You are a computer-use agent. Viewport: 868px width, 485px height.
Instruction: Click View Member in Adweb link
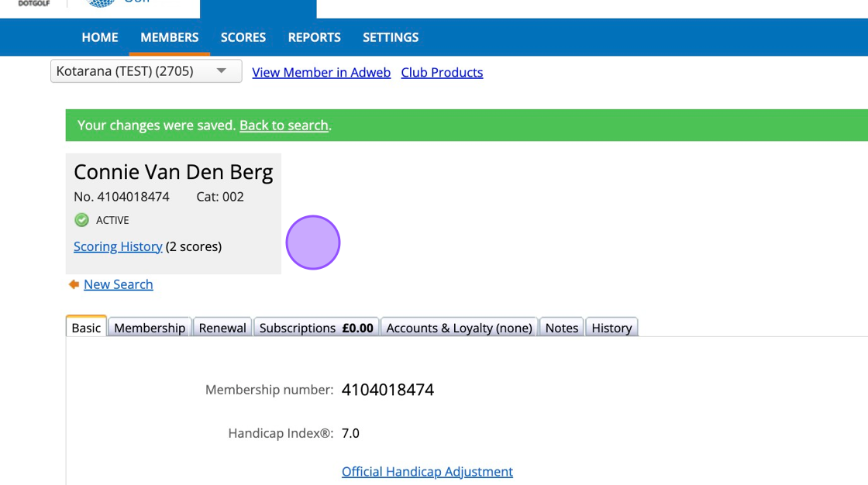(321, 72)
